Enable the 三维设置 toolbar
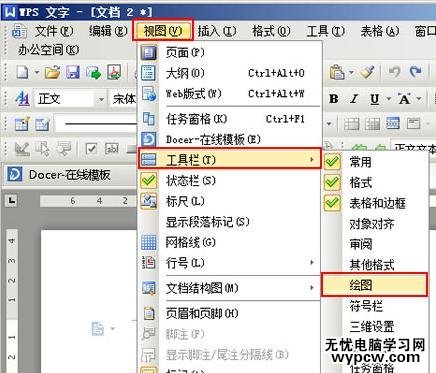This screenshot has width=436, height=373. (375, 326)
